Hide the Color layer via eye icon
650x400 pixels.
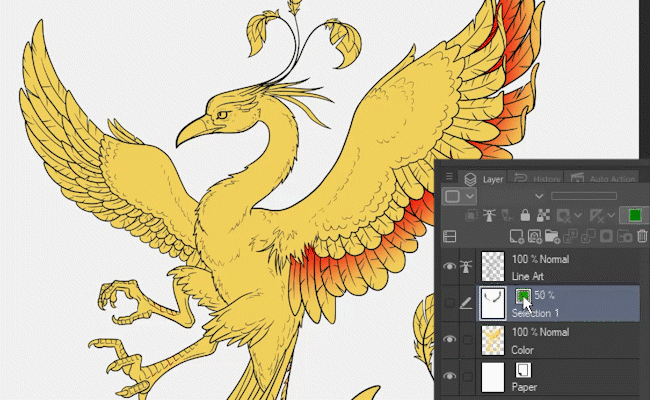coord(449,339)
